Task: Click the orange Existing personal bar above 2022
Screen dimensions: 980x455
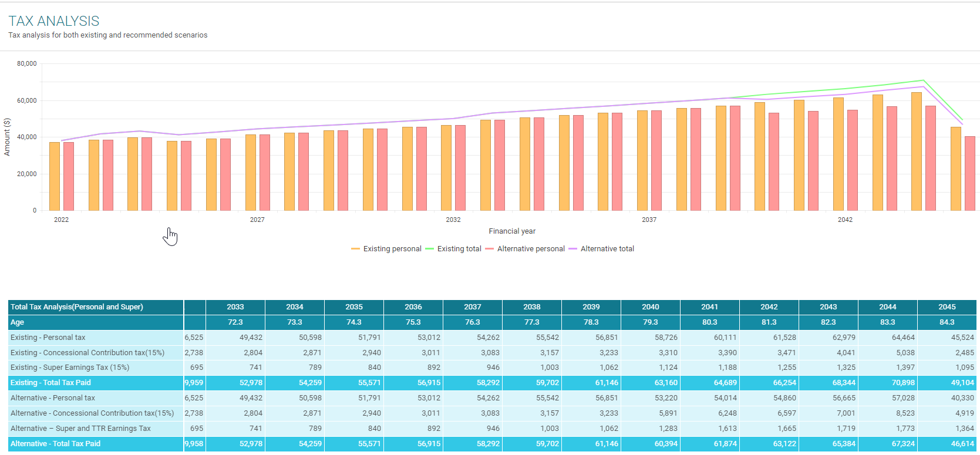Action: (55, 176)
